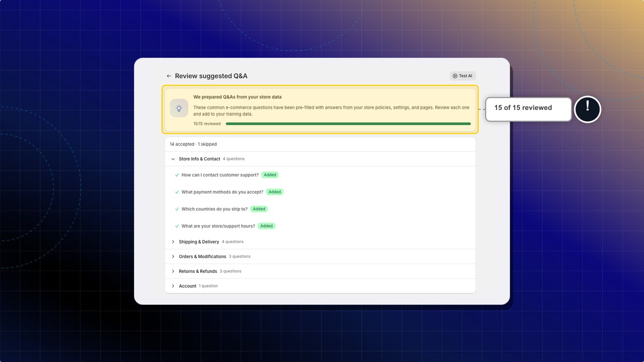Click the '4 questions' count beside Store Info
The image size is (644, 362).
tap(233, 159)
